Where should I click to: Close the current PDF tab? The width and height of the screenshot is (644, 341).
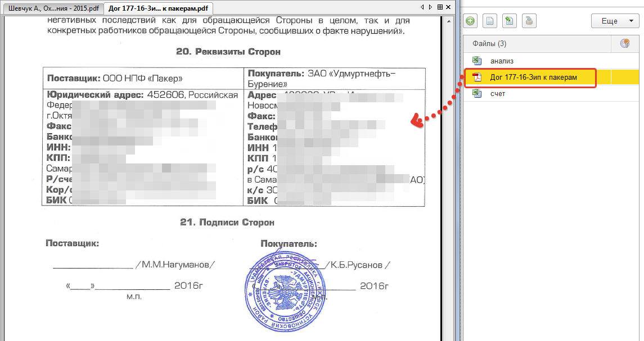click(448, 7)
